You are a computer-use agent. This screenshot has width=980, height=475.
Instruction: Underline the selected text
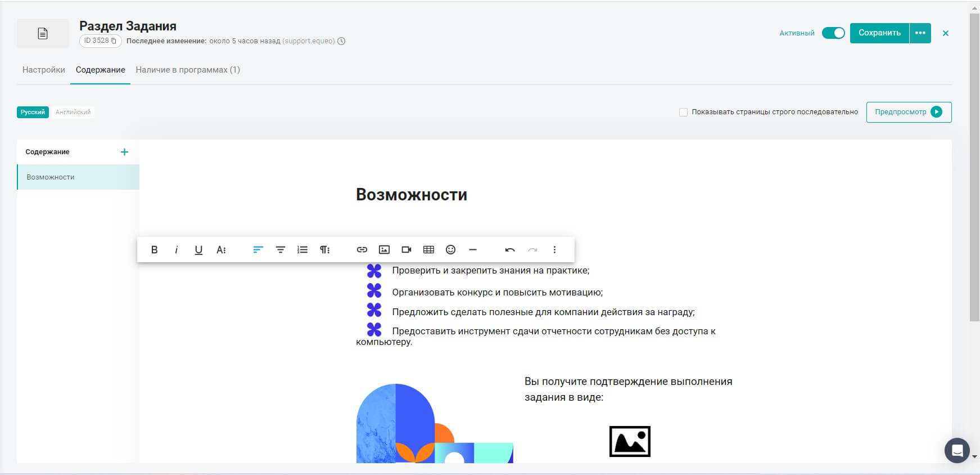[x=198, y=250]
